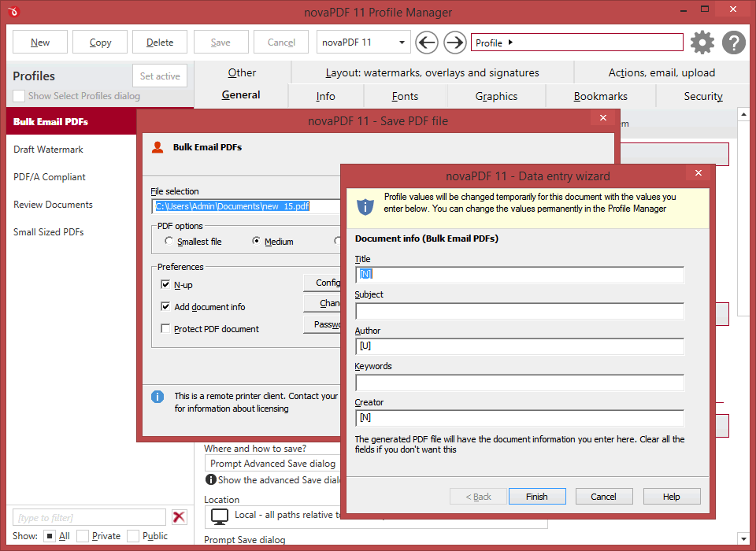Click Finish in the Data entry wizard
This screenshot has height=551, width=756.
coord(537,497)
